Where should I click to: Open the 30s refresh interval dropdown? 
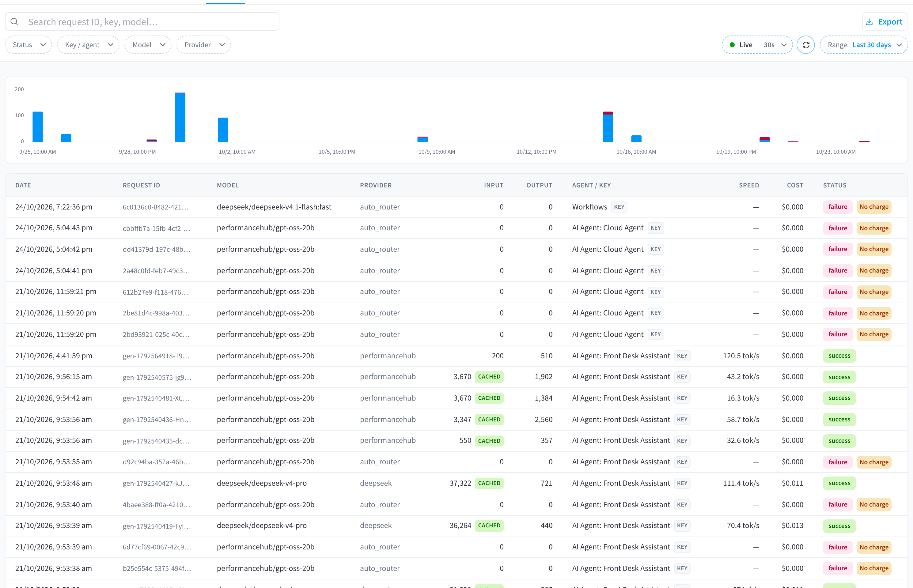[x=775, y=45]
